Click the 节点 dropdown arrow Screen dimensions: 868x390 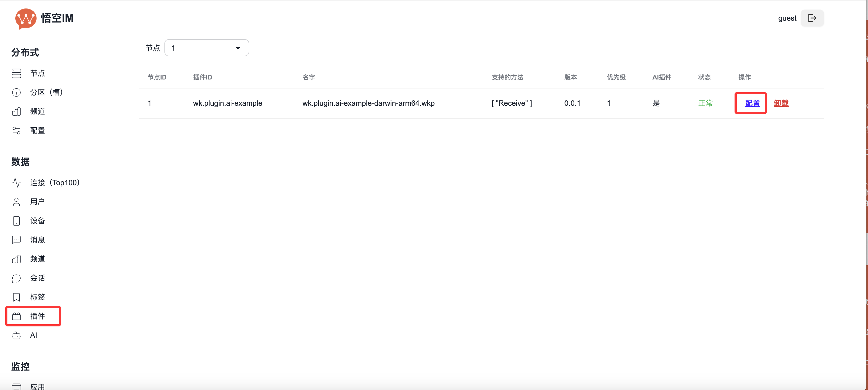238,48
